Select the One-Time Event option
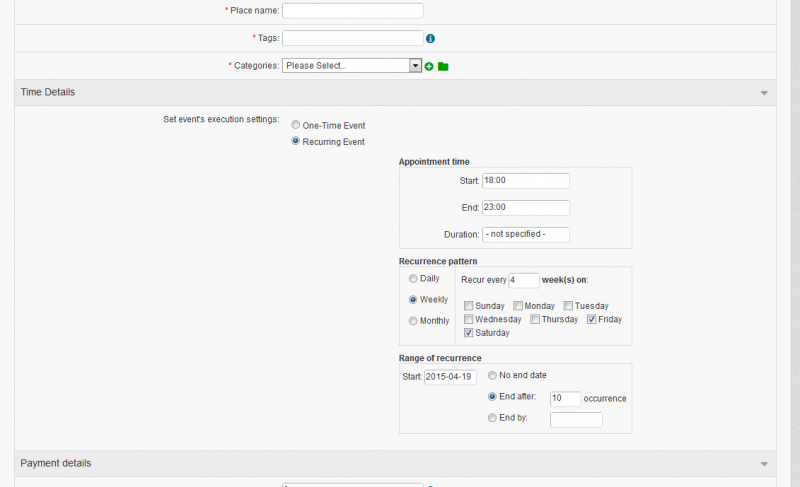 (296, 126)
